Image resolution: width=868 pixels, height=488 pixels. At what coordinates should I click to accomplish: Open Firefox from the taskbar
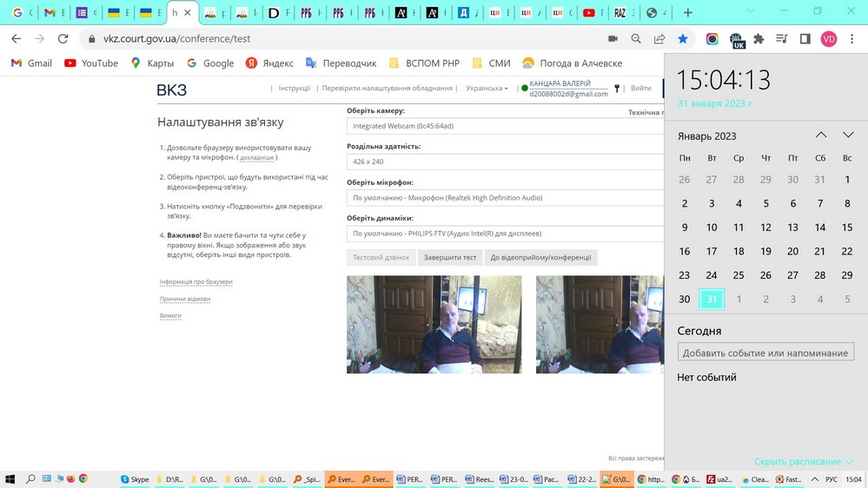tap(71, 478)
